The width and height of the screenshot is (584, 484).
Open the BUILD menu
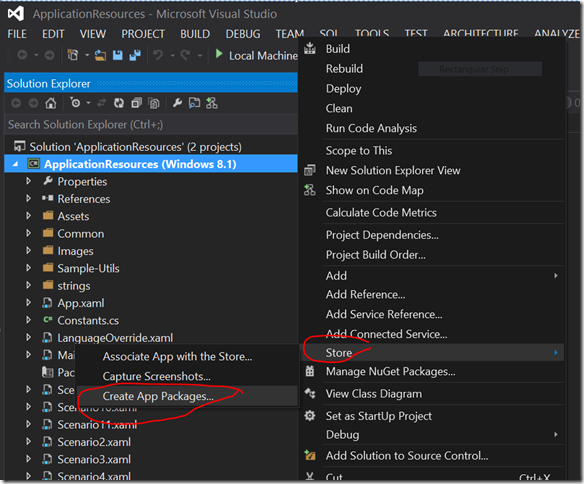pyautogui.click(x=195, y=34)
